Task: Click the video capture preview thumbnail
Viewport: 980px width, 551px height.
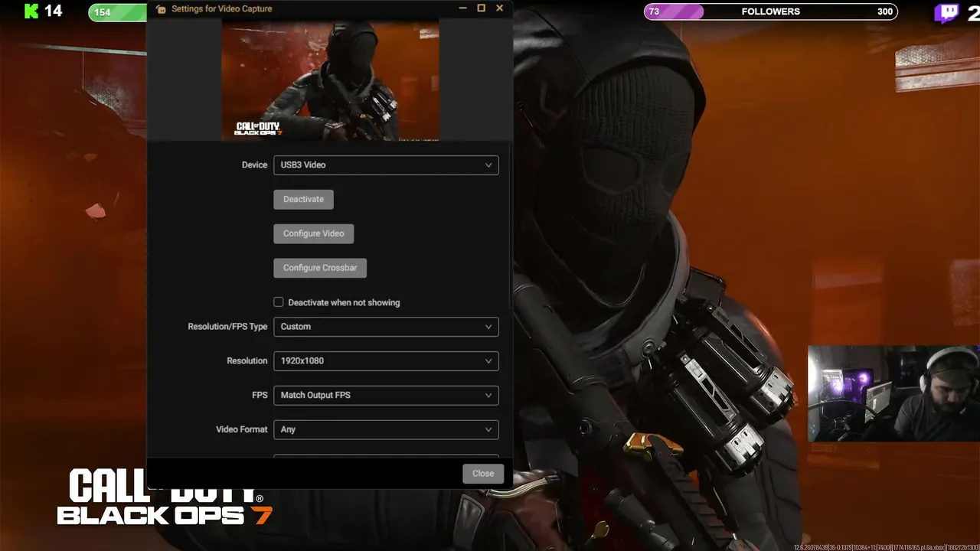Action: coord(330,80)
